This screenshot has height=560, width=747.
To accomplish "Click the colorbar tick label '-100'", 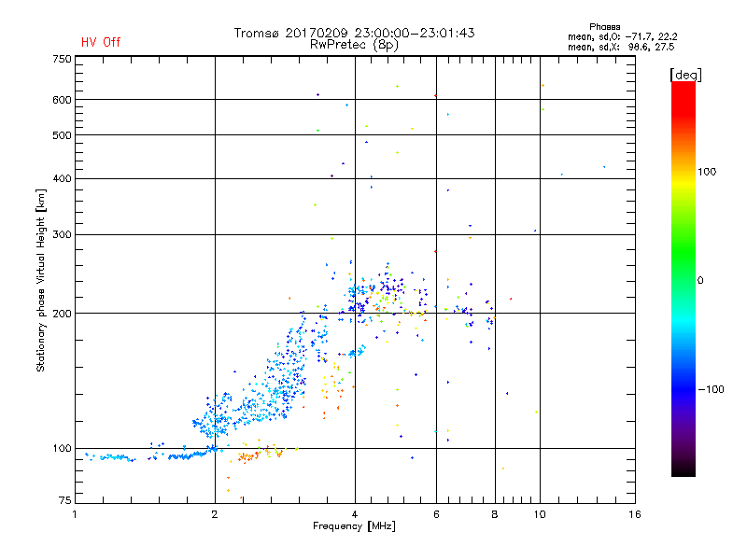I will pyautogui.click(x=711, y=389).
